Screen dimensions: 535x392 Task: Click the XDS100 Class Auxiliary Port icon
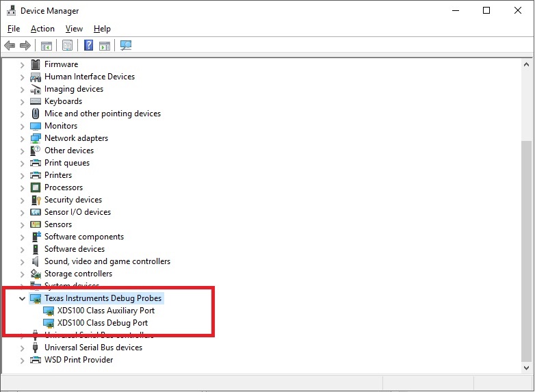49,311
